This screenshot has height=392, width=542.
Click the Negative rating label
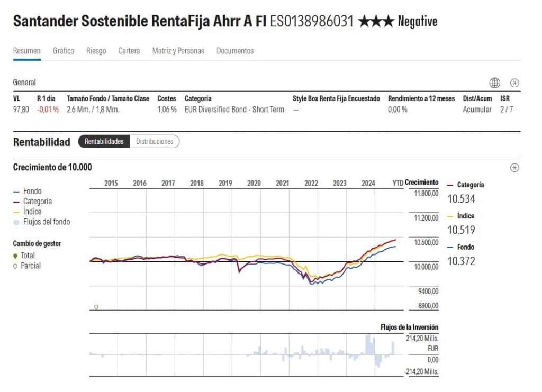click(x=418, y=21)
